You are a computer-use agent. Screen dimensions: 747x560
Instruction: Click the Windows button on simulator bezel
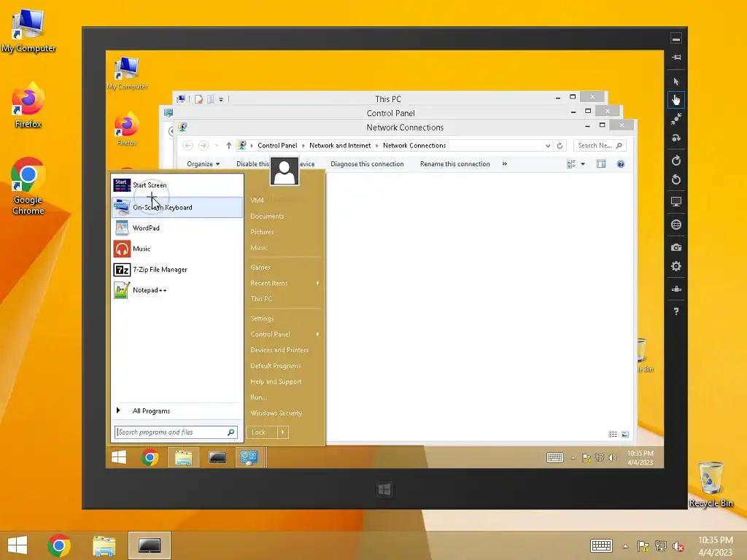click(x=384, y=489)
